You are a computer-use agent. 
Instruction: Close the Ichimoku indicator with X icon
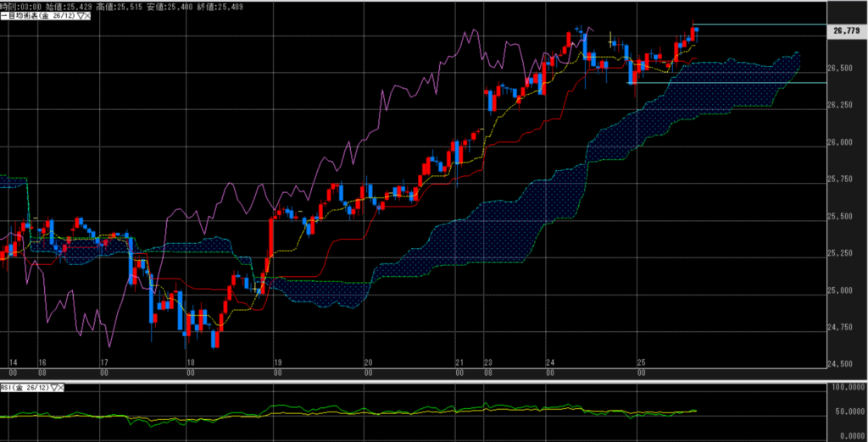pos(87,16)
